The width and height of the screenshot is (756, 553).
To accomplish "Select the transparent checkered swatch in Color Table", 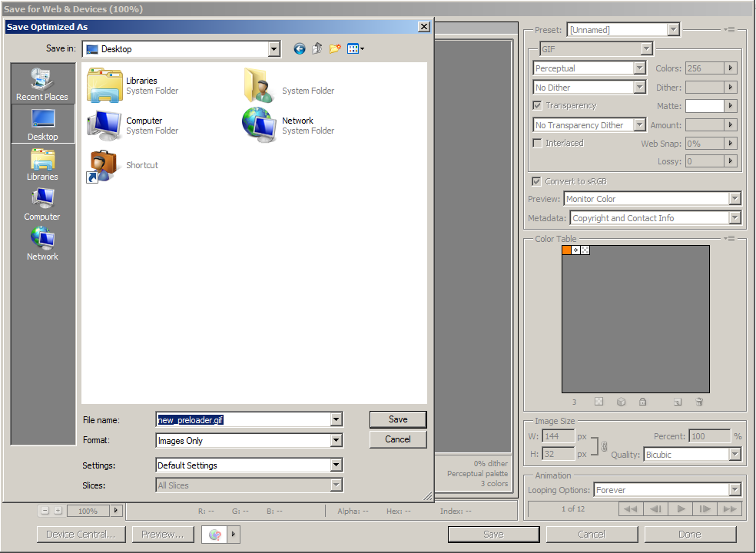I will click(585, 250).
